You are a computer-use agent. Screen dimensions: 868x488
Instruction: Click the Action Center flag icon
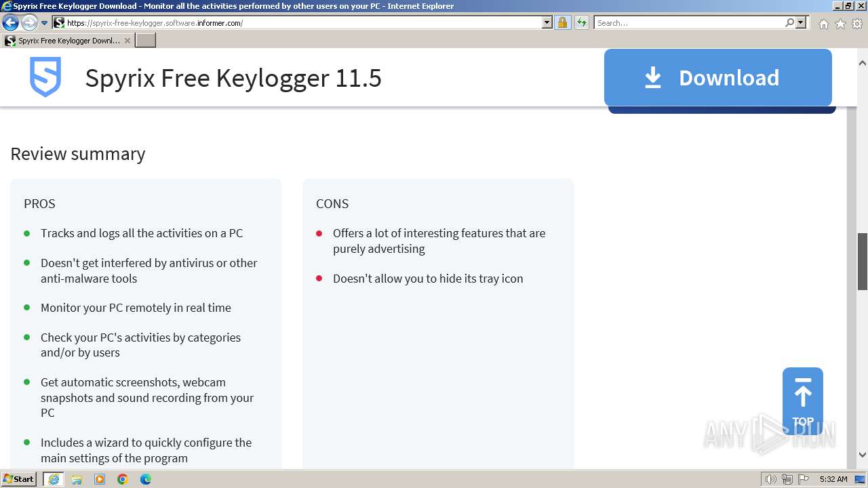tap(804, 479)
